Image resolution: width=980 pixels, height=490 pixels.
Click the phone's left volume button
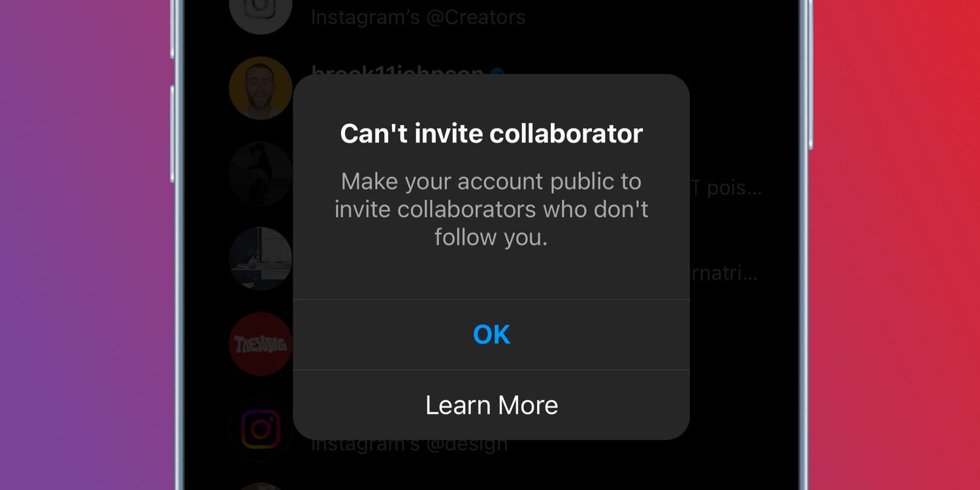[172, 134]
